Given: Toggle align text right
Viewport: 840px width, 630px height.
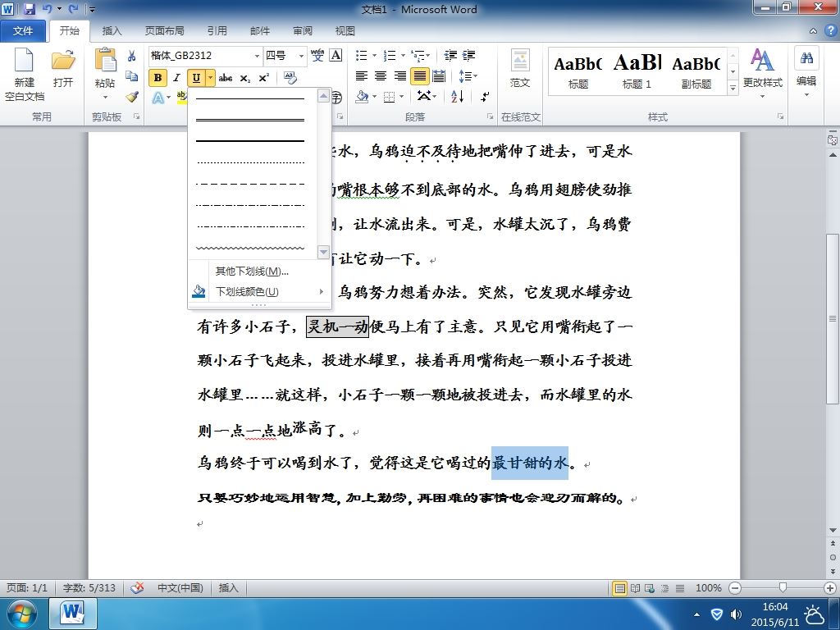Looking at the screenshot, I should pyautogui.click(x=400, y=76).
